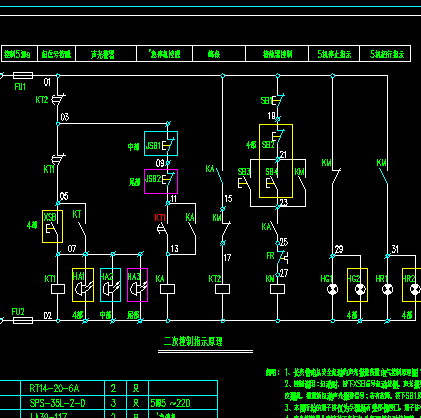Click wire number 21
Image resolution: width=421 pixels, height=418 pixels.
click(x=283, y=155)
